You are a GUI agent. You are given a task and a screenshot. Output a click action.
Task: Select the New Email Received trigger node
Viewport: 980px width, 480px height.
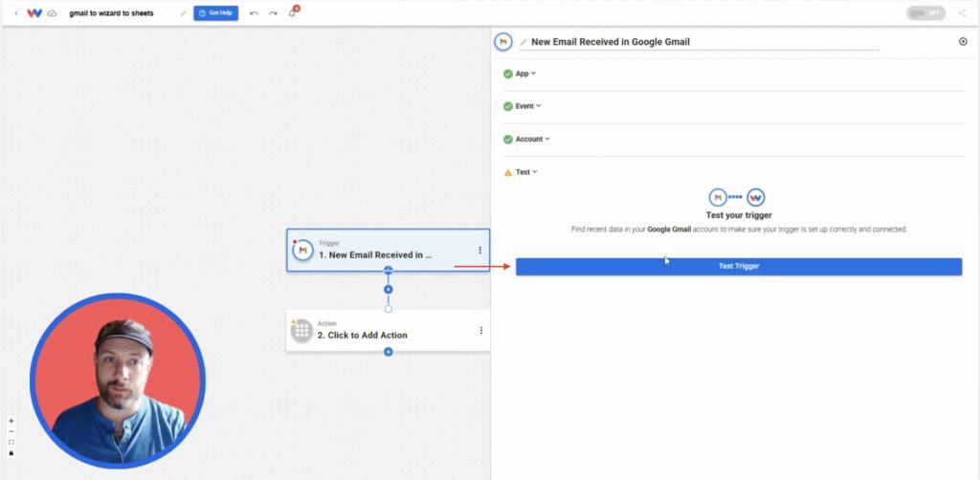coord(389,251)
